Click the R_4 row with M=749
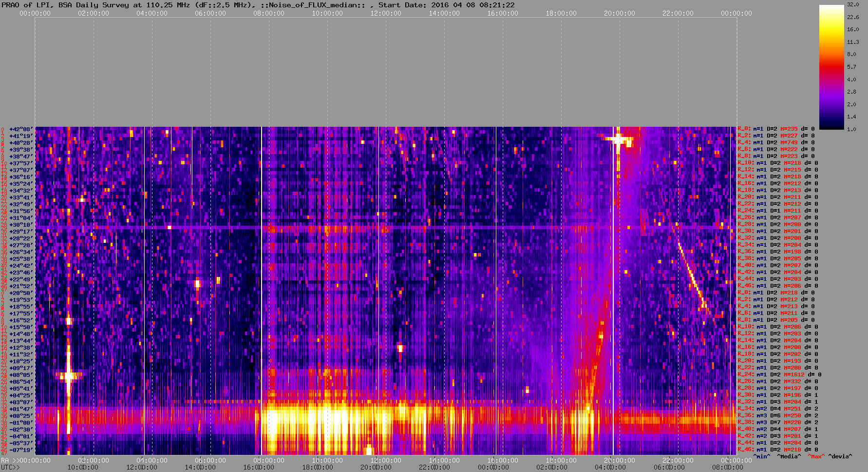868x472 pixels. coord(776,143)
